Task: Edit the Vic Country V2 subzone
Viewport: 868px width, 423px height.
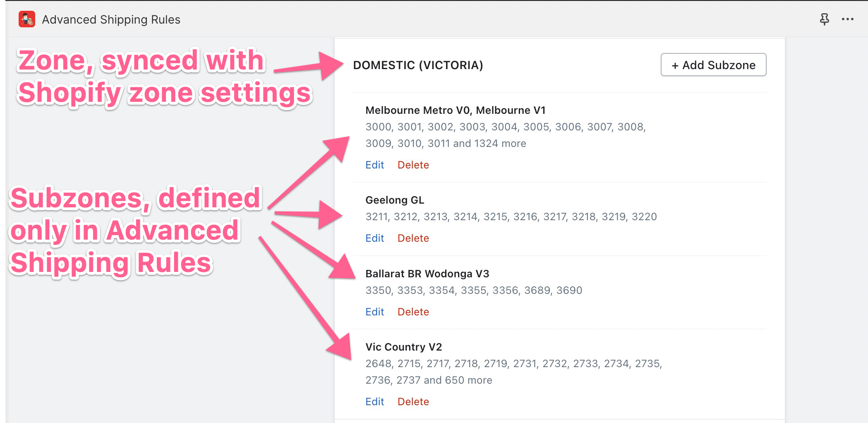Action: [374, 401]
